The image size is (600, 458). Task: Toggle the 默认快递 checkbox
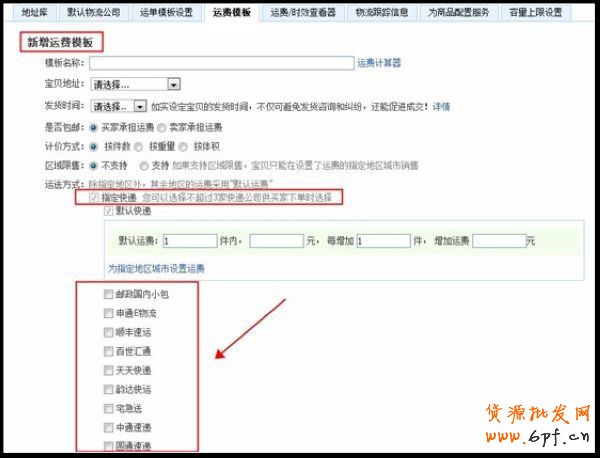coord(108,211)
